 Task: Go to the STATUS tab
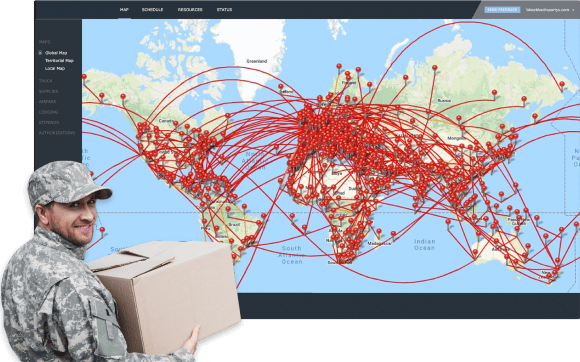(x=225, y=10)
